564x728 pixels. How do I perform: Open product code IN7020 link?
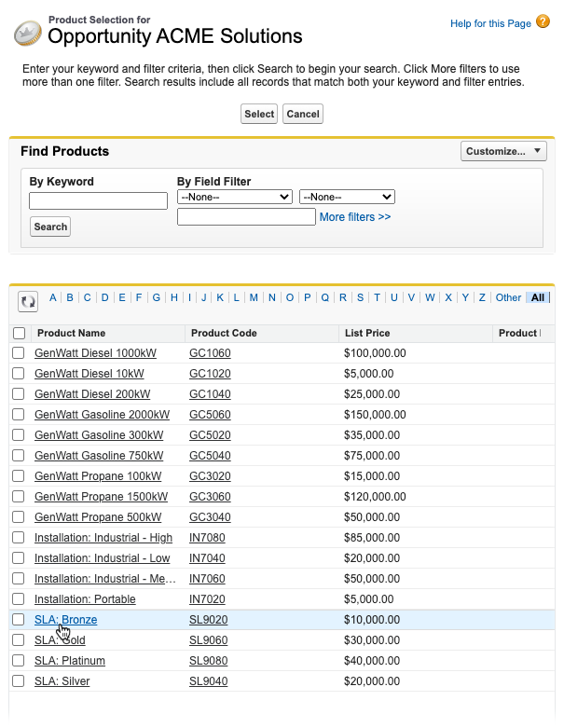pyautogui.click(x=207, y=599)
